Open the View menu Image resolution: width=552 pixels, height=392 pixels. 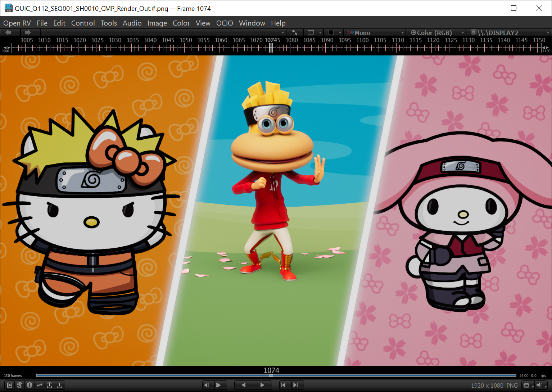coord(203,23)
